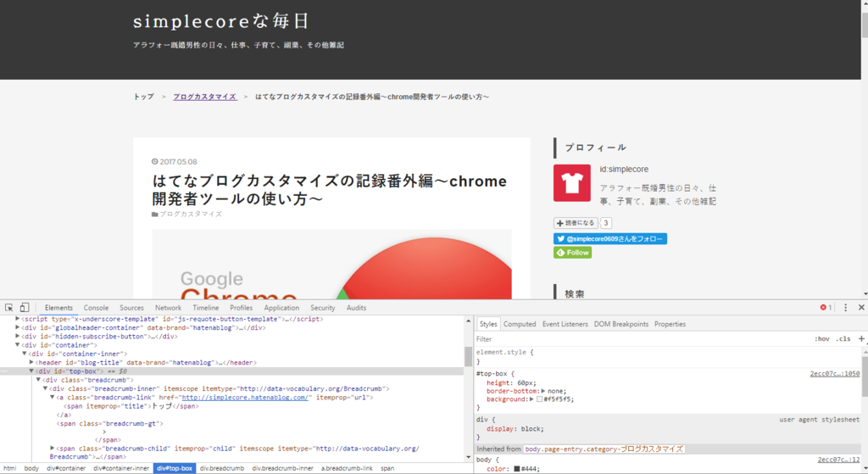Click the article's ブログカスタマイズ category tag
Viewport: 868px width, 474px height.
click(x=191, y=214)
